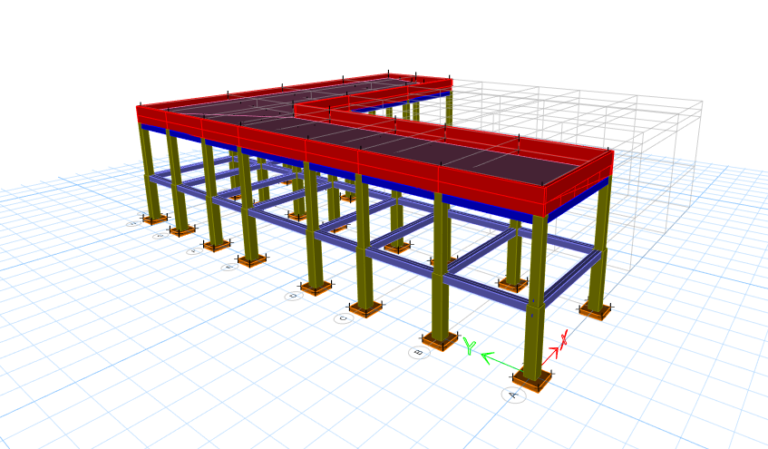The height and width of the screenshot is (449, 768).
Task: Click grid line bubble C
Action: (344, 318)
